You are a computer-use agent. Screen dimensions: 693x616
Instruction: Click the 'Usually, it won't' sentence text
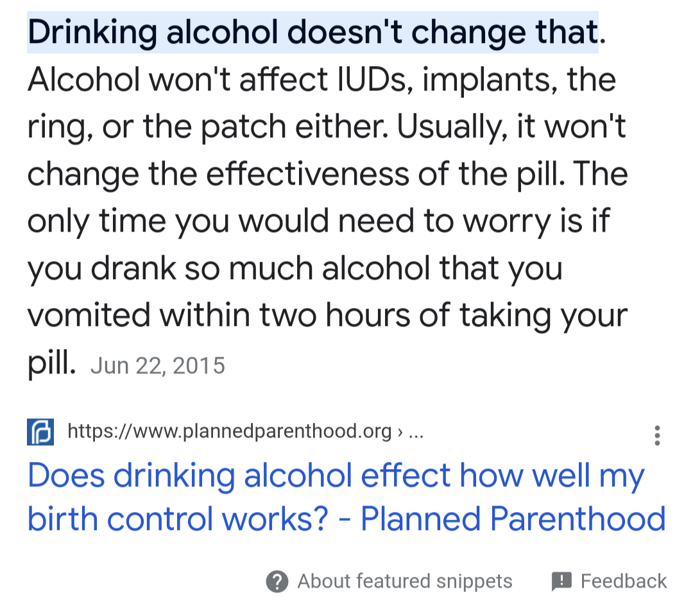(327, 150)
